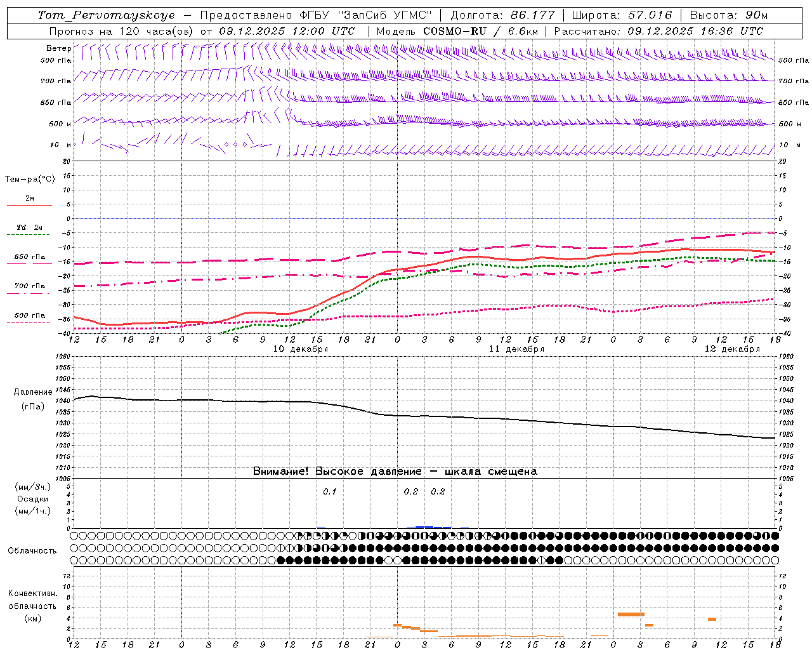Viewport: 812px width, 650px height.
Task: Click the Облачность panel label
Action: pyautogui.click(x=32, y=551)
